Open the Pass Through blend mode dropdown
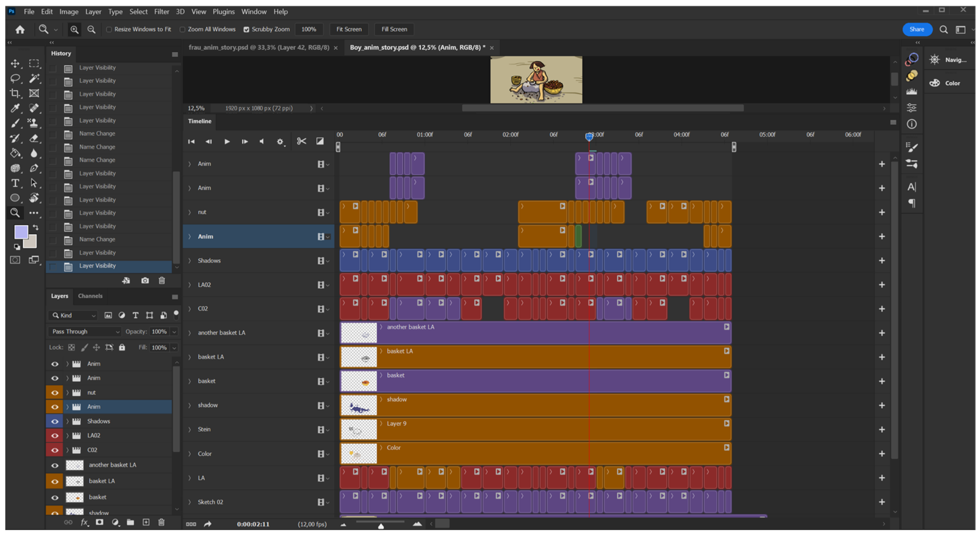 click(x=84, y=332)
